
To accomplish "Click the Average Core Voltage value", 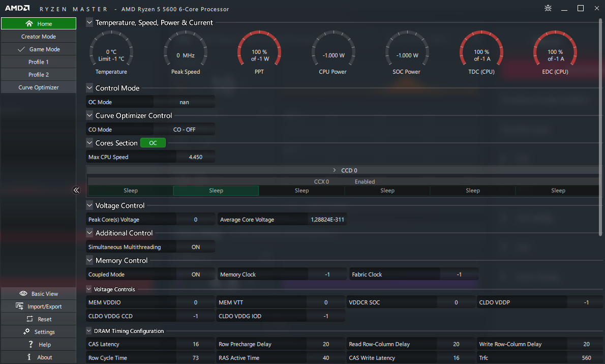I will click(327, 220).
